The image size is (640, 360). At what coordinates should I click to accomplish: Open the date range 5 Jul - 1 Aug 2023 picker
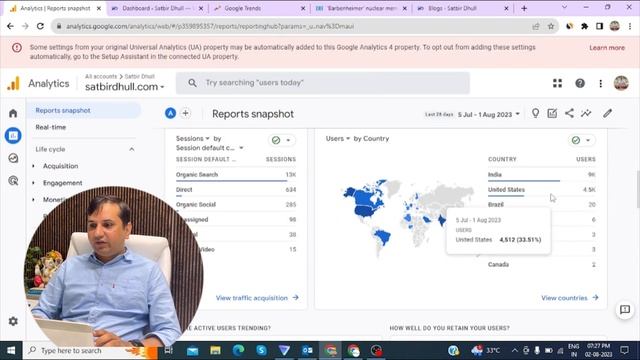[x=489, y=114]
